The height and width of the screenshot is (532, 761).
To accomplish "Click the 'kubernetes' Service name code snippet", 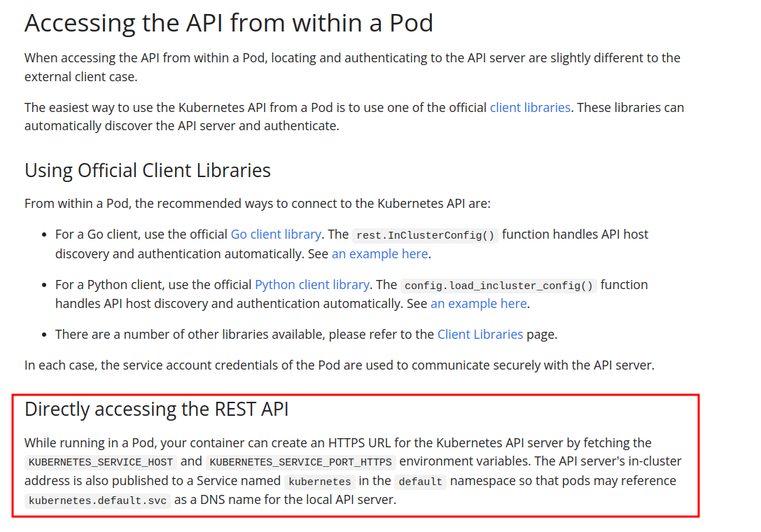I will point(319,482).
